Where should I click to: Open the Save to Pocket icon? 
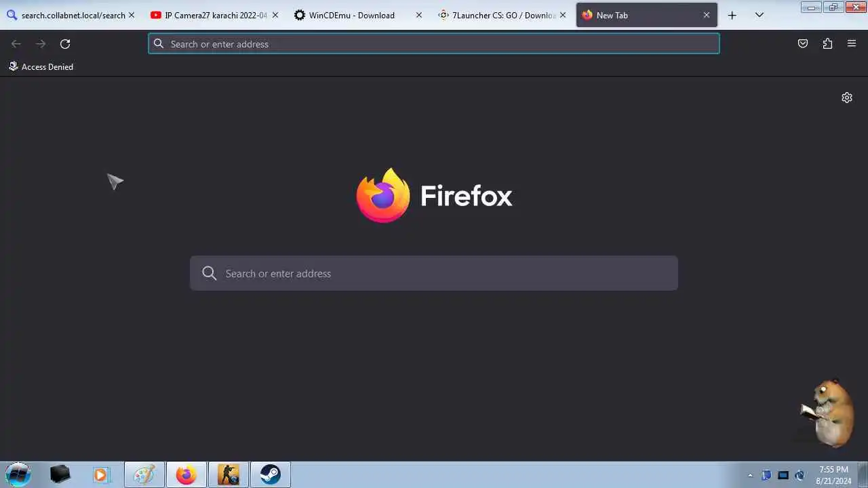coord(803,44)
